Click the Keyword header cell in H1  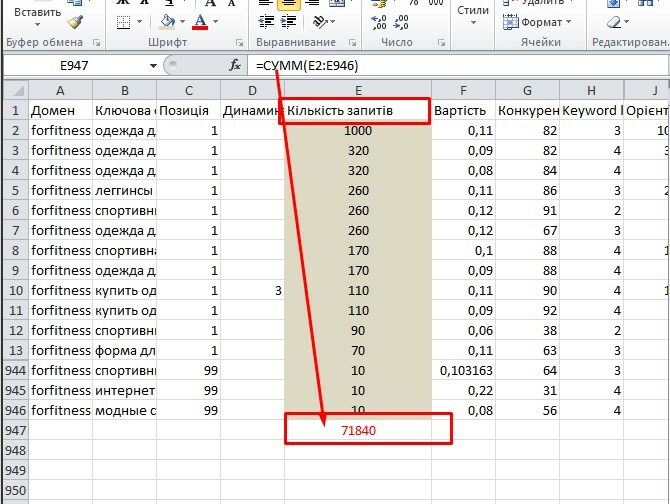(x=591, y=111)
